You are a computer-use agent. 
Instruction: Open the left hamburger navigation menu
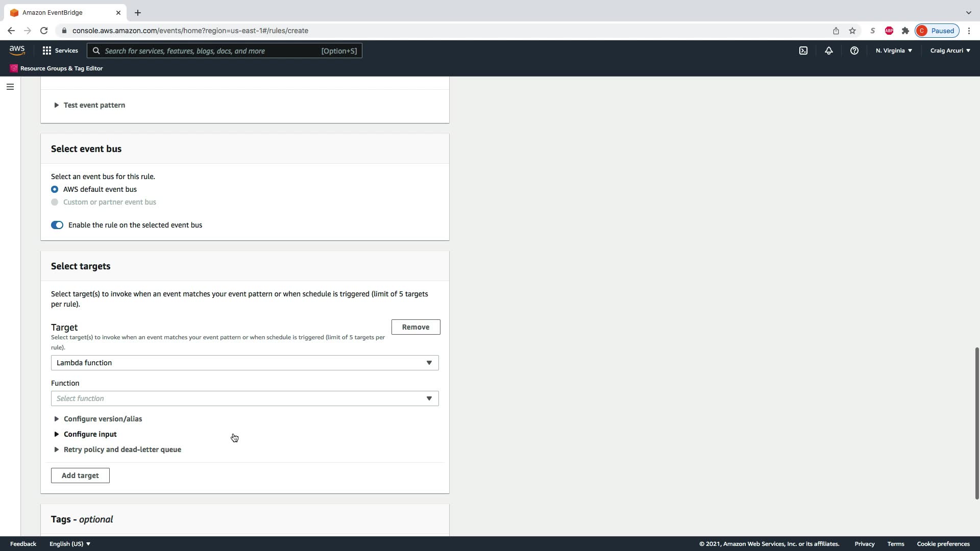(10, 87)
